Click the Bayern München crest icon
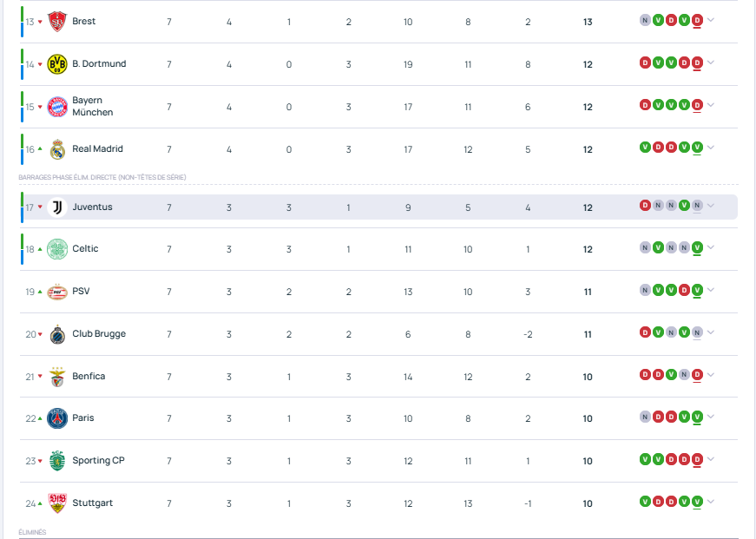 [57, 107]
